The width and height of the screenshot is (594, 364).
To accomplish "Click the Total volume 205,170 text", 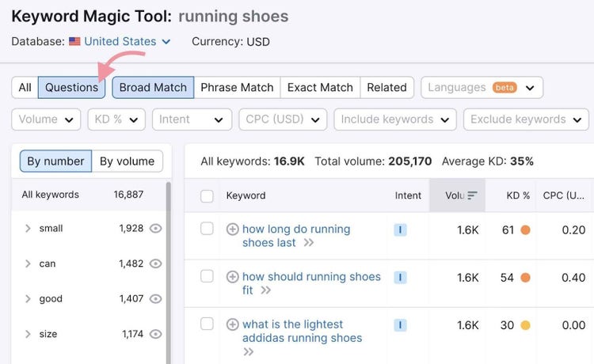I will (x=373, y=161).
